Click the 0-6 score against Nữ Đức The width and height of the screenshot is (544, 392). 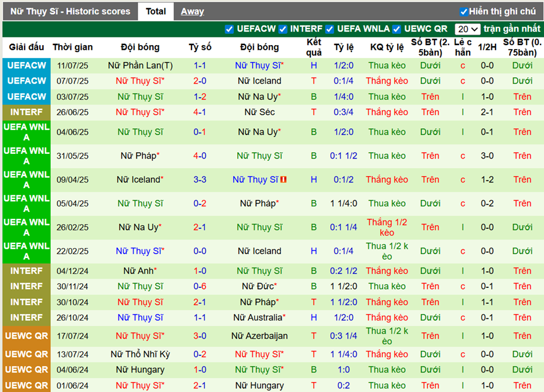pos(200,286)
